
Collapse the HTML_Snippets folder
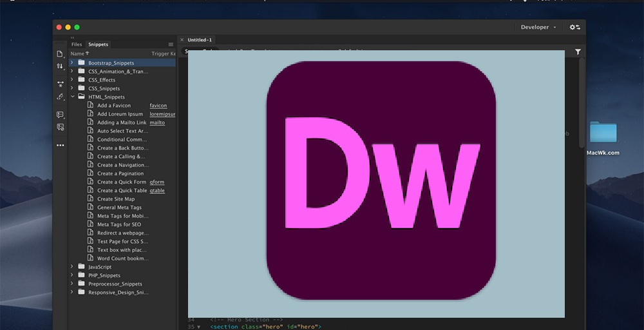[x=72, y=97]
